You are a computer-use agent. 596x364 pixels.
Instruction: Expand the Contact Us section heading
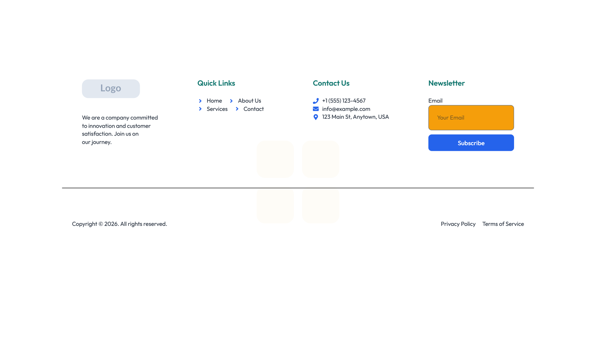click(x=331, y=83)
